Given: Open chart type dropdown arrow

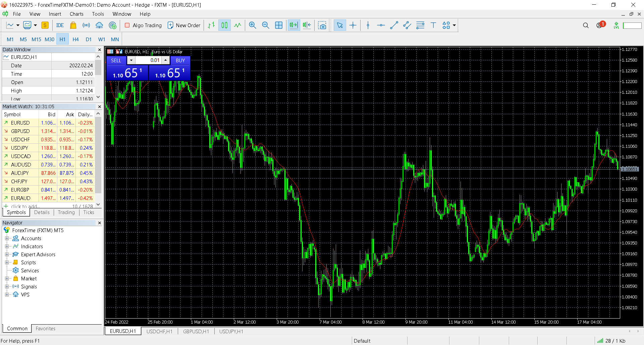Looking at the screenshot, I should (18, 25).
